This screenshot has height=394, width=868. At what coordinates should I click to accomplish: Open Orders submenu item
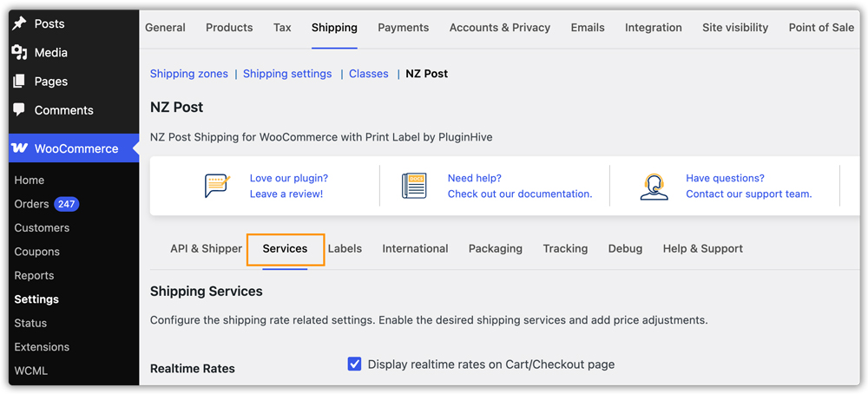pyautogui.click(x=31, y=204)
